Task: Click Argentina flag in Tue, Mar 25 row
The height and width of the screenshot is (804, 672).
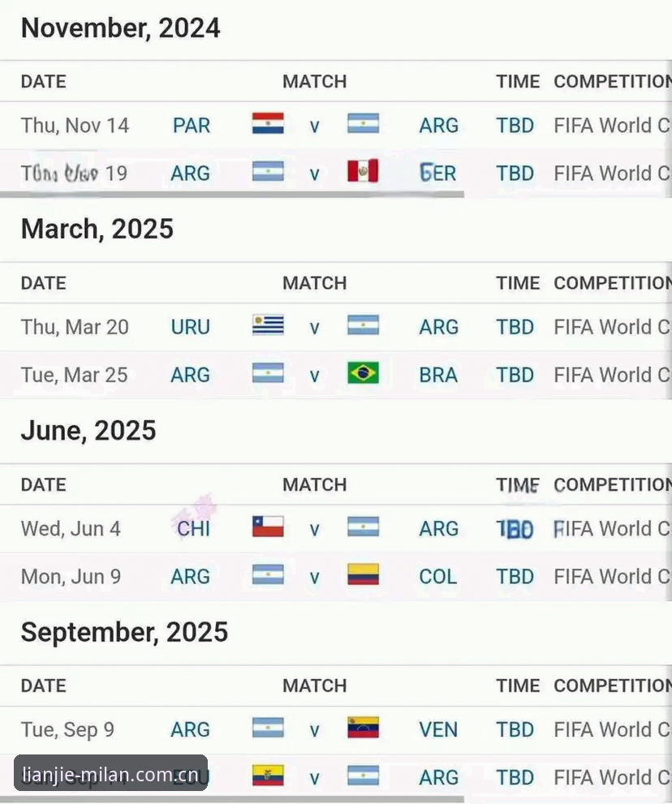Action: (268, 372)
